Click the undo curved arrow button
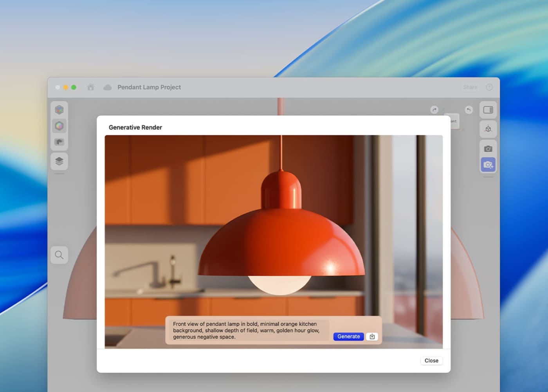 click(469, 110)
